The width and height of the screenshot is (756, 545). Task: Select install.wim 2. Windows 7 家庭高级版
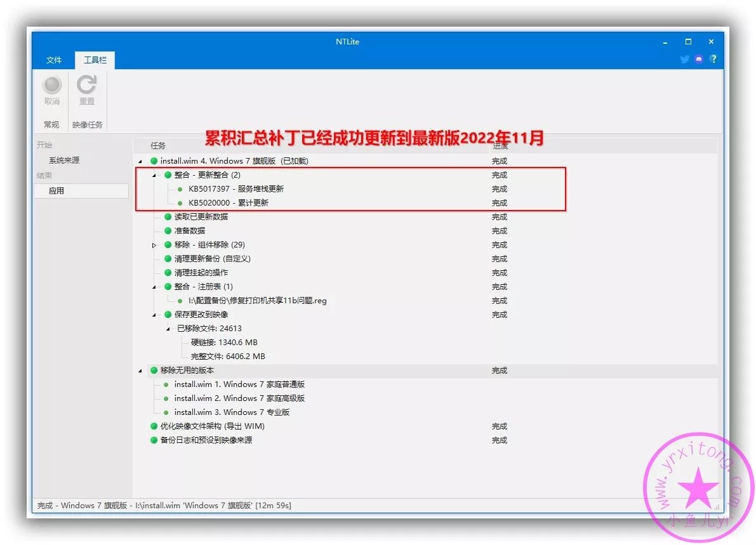click(x=240, y=398)
